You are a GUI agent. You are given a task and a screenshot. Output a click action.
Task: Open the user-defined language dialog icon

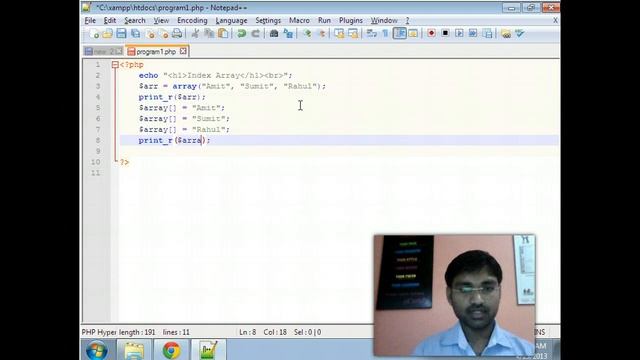[x=413, y=34]
